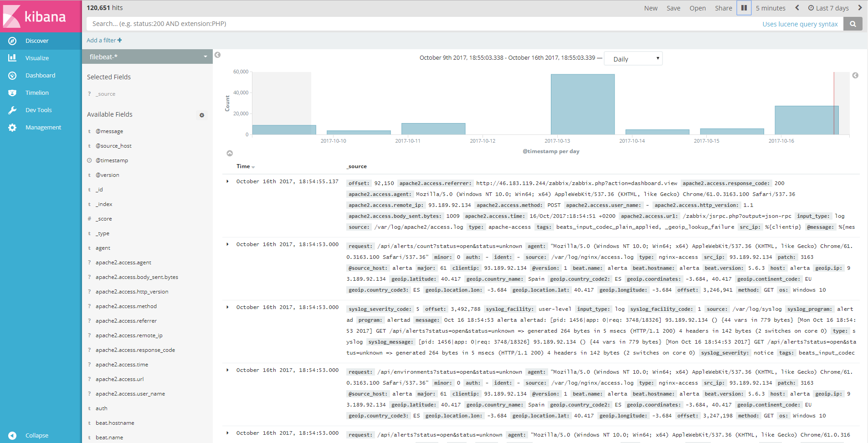Open the Dev Tools wrench icon
The image size is (868, 443).
pos(12,110)
